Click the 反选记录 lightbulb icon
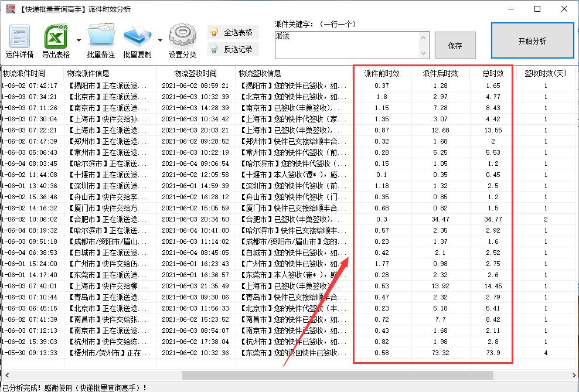The image size is (579, 392). (x=214, y=49)
